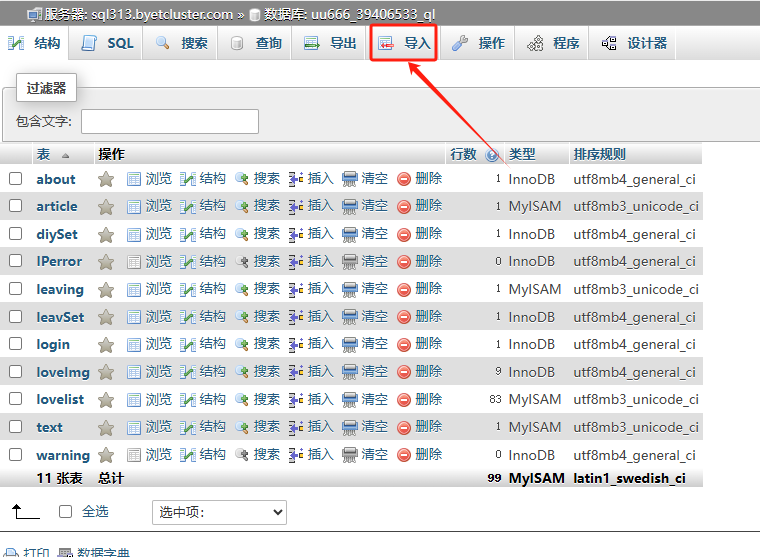Click the leavSet table name
Image resolution: width=760 pixels, height=557 pixels.
(60, 317)
